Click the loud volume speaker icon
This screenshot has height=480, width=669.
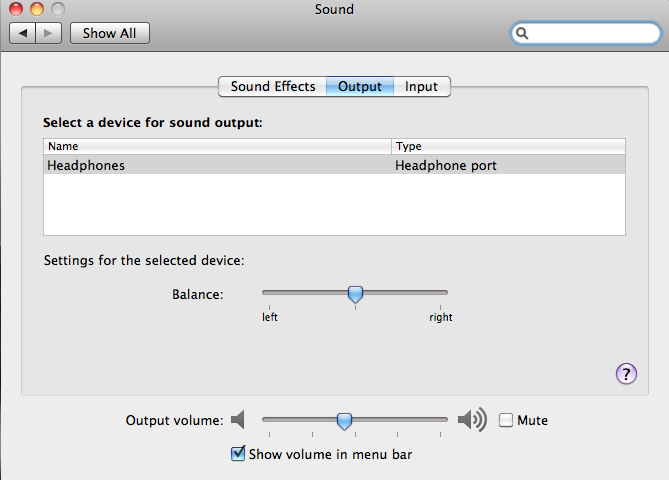tap(472, 420)
